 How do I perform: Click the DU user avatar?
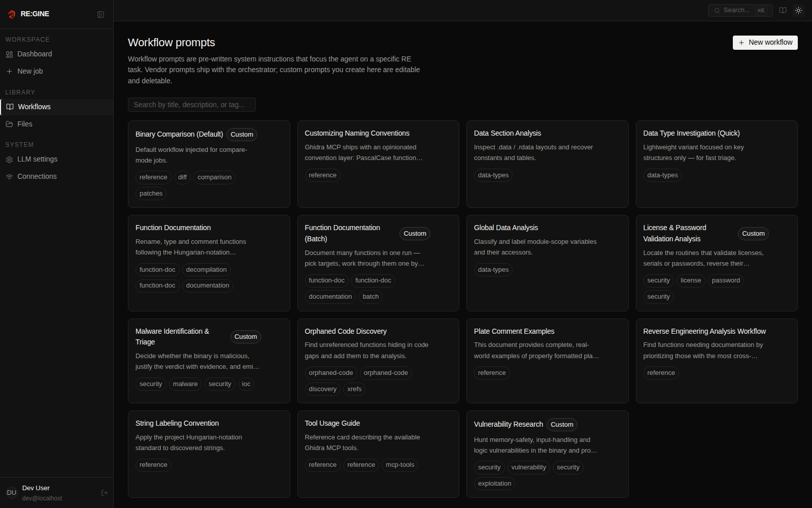[12, 493]
